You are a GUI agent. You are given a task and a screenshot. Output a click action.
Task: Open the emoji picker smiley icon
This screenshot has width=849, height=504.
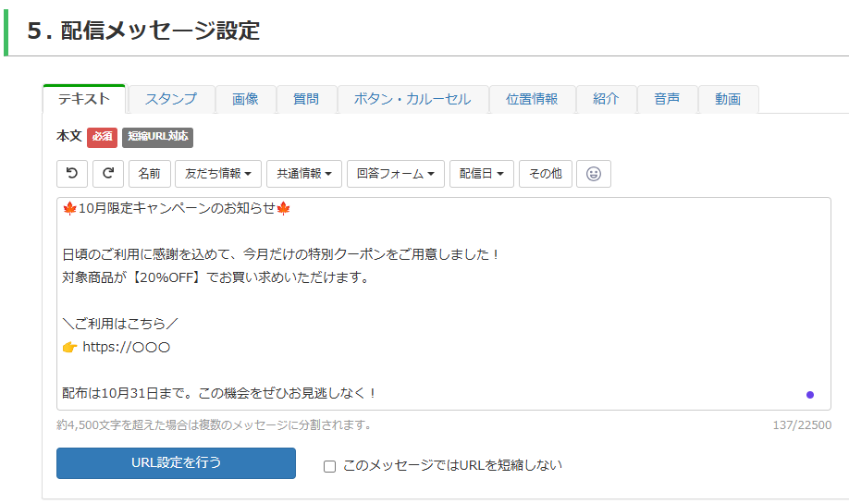tap(594, 174)
